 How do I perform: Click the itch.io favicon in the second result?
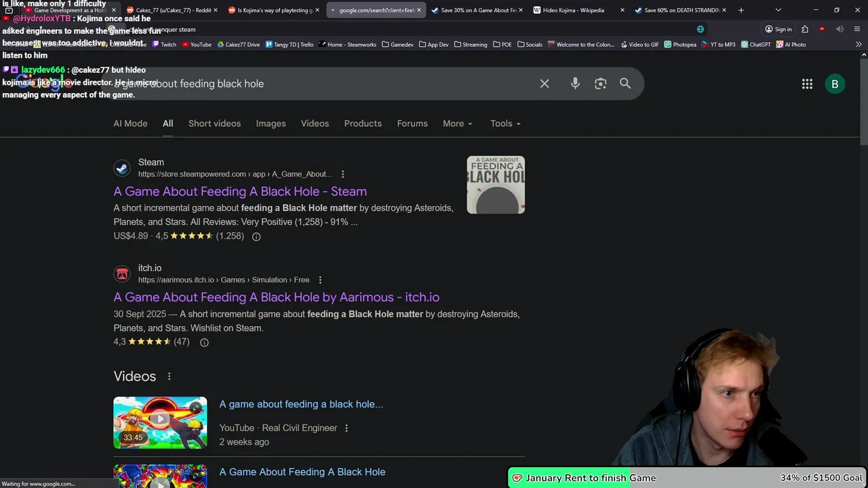tap(122, 274)
